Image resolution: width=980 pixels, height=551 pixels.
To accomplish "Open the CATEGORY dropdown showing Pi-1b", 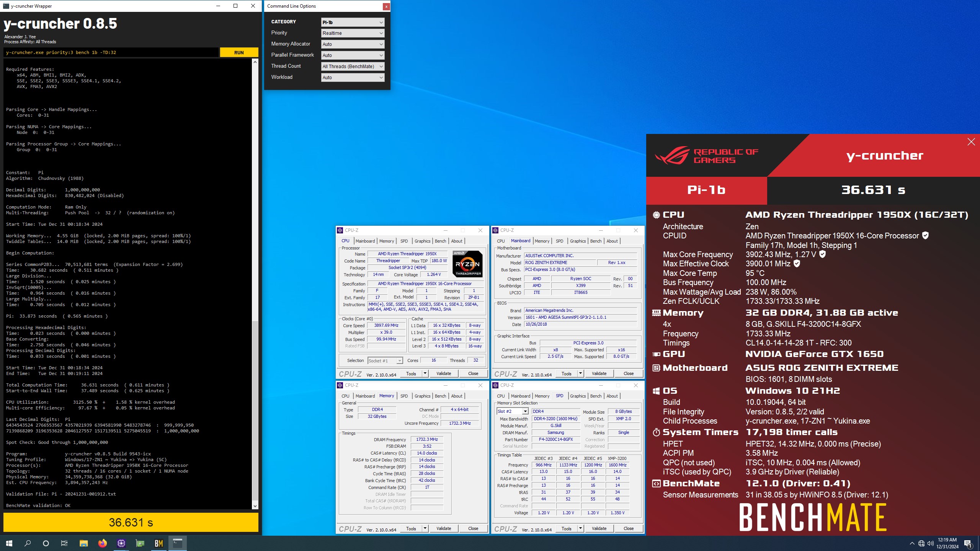I will coord(353,22).
